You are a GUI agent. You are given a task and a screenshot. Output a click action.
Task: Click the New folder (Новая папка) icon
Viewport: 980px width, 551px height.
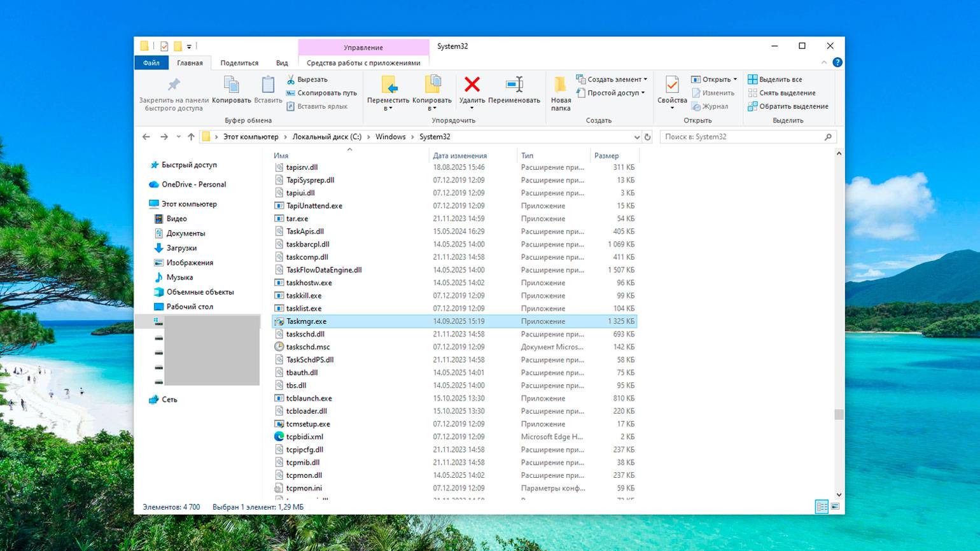(561, 85)
